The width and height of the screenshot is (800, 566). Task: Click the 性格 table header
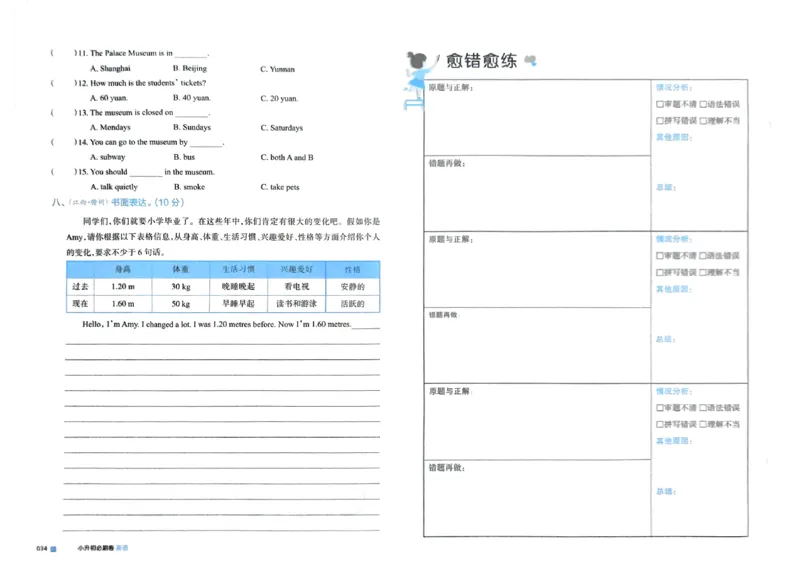[x=353, y=269]
